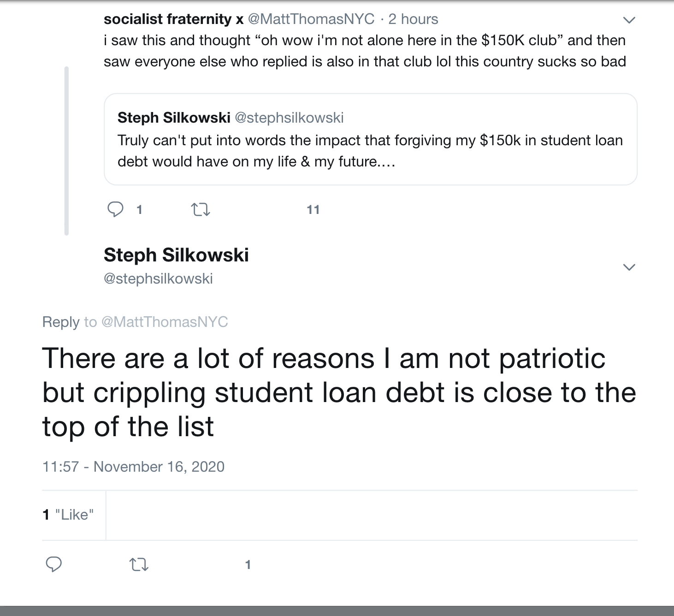Open @MattThomasNYC handle in top tweet header
The width and height of the screenshot is (674, 616).
[311, 19]
